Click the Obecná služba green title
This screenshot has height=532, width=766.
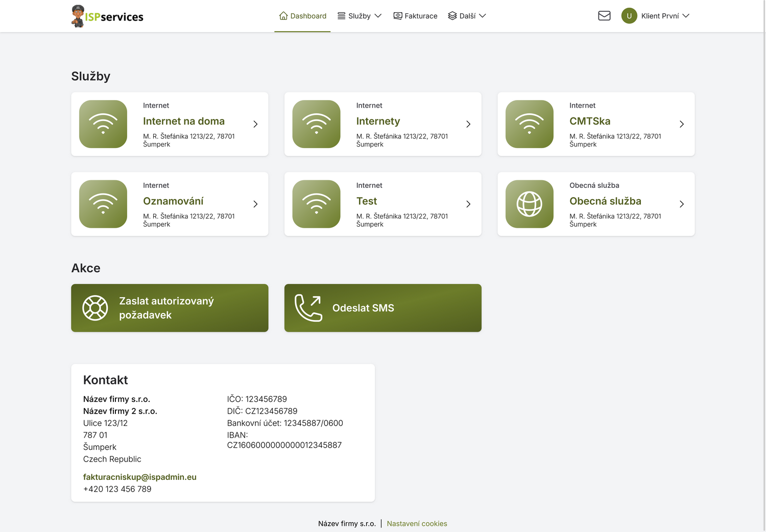point(605,201)
